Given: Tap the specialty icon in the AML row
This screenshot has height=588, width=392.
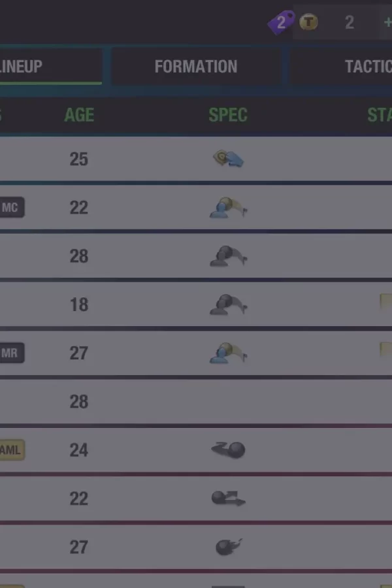Looking at the screenshot, I should point(228,450).
